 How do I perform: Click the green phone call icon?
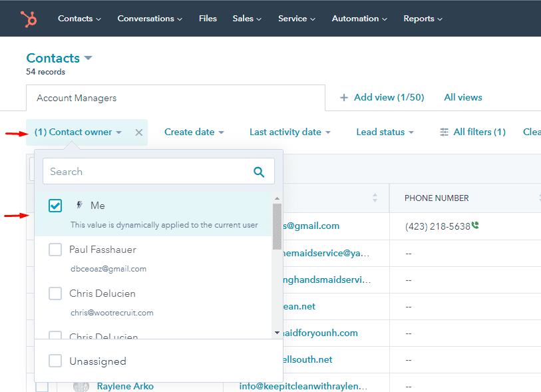(x=475, y=226)
